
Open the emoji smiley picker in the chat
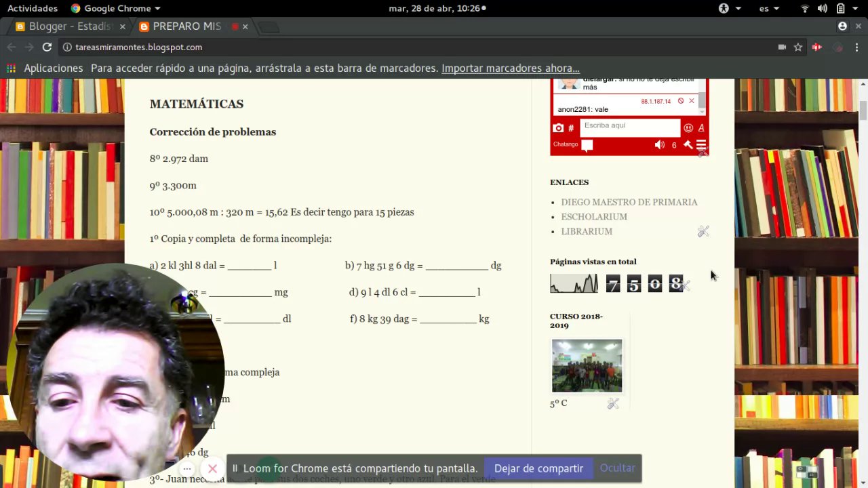688,128
